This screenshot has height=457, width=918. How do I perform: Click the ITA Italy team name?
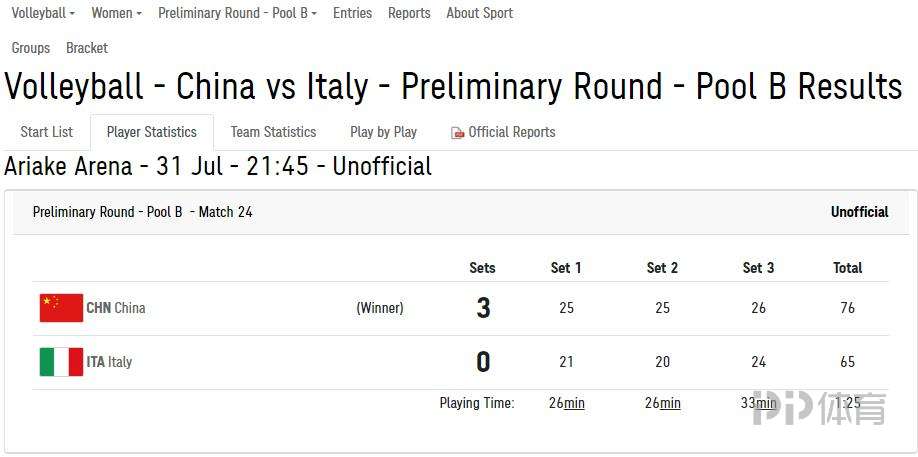109,362
